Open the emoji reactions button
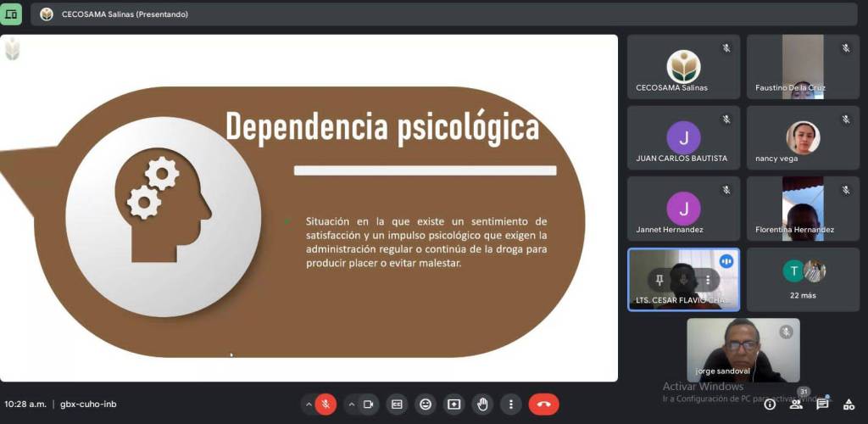Image resolution: width=868 pixels, height=424 pixels. [426, 404]
